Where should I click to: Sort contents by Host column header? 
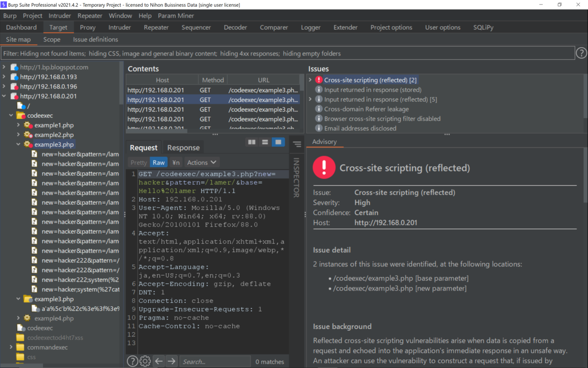pyautogui.click(x=162, y=80)
